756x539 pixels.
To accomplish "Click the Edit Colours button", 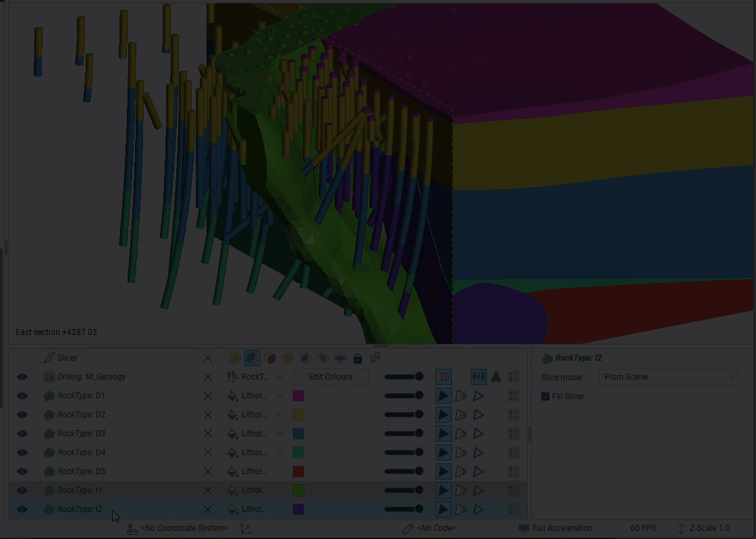I will [x=330, y=377].
